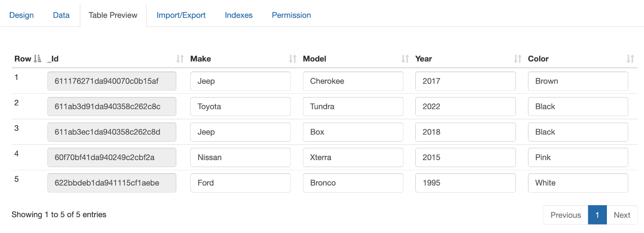The image size is (644, 233).
Task: Click the _Id field starting with 60f70bf4
Action: pyautogui.click(x=112, y=158)
